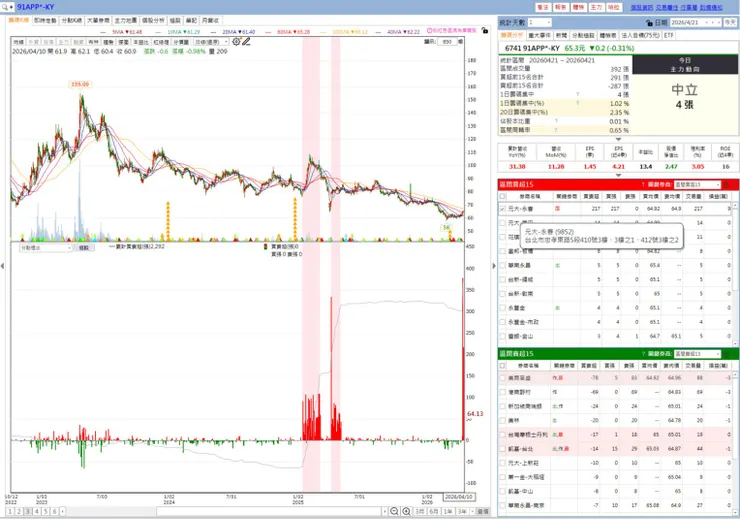
Task: Open the 交易屬性 link at top right
Action: tap(666, 8)
